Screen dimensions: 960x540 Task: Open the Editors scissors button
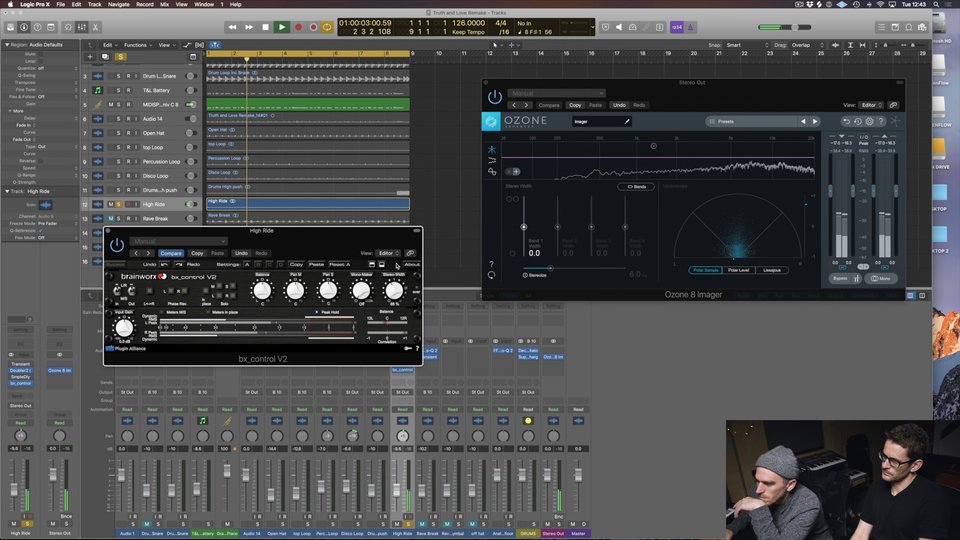(95, 27)
